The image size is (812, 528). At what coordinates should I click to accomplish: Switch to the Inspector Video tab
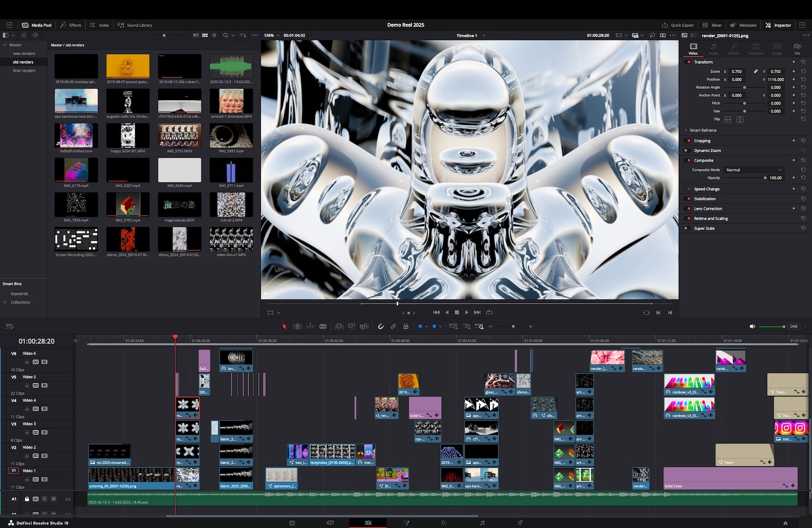point(693,49)
